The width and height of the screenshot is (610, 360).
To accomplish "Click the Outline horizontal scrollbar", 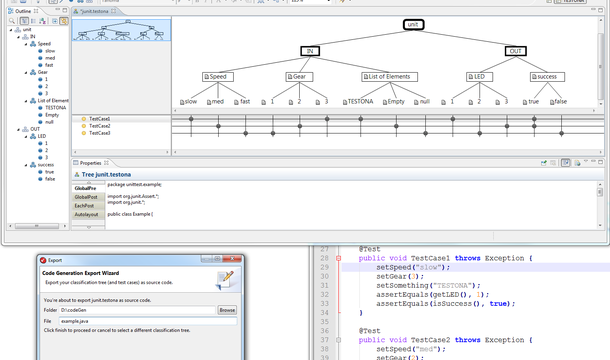I will click(x=37, y=226).
